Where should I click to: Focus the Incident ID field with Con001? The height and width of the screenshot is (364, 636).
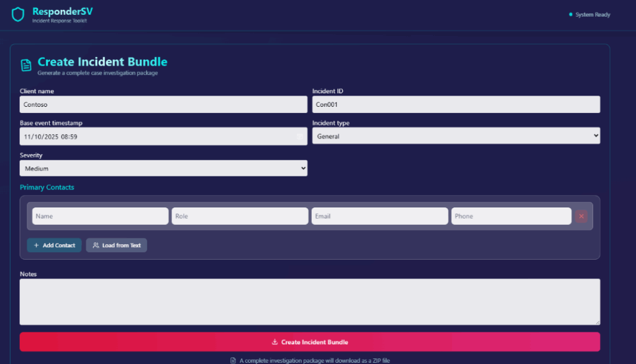pyautogui.click(x=456, y=104)
